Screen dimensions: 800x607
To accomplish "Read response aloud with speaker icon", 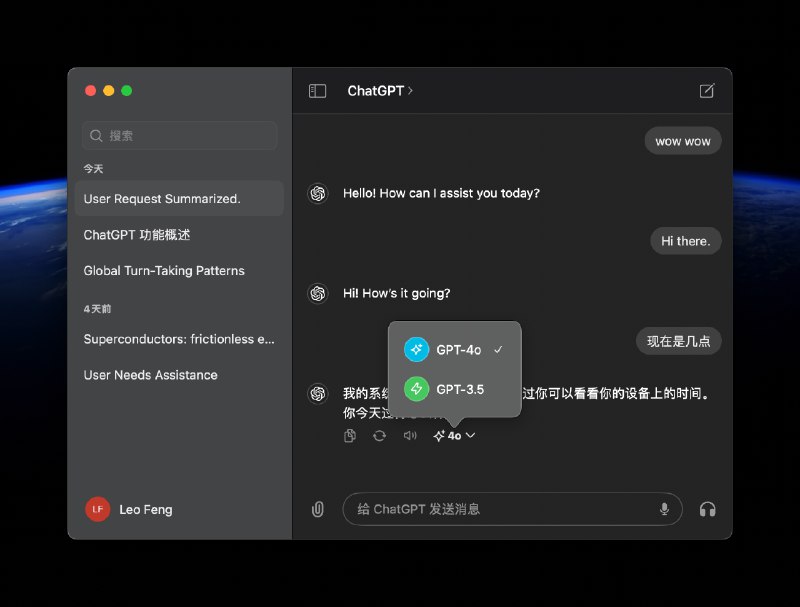I will (410, 436).
